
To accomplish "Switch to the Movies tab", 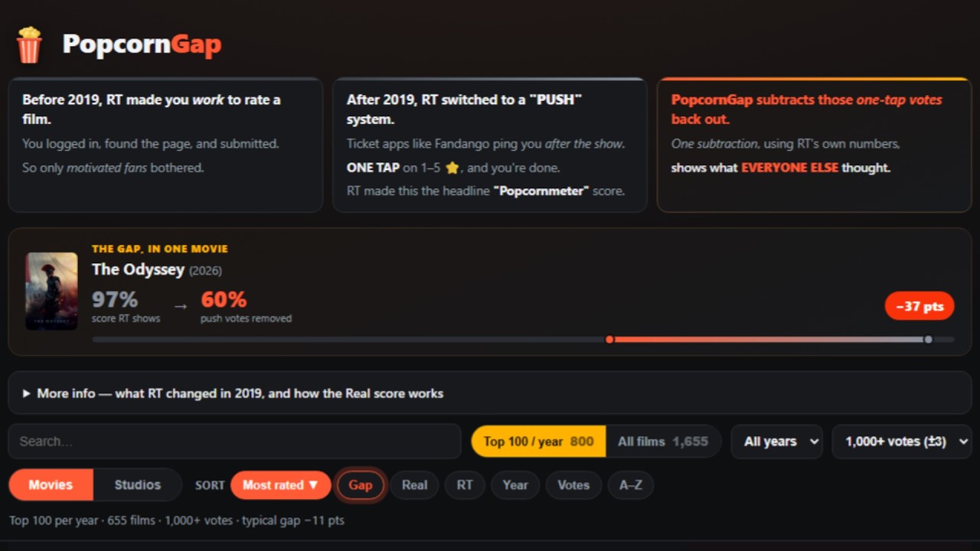I will click(x=51, y=484).
